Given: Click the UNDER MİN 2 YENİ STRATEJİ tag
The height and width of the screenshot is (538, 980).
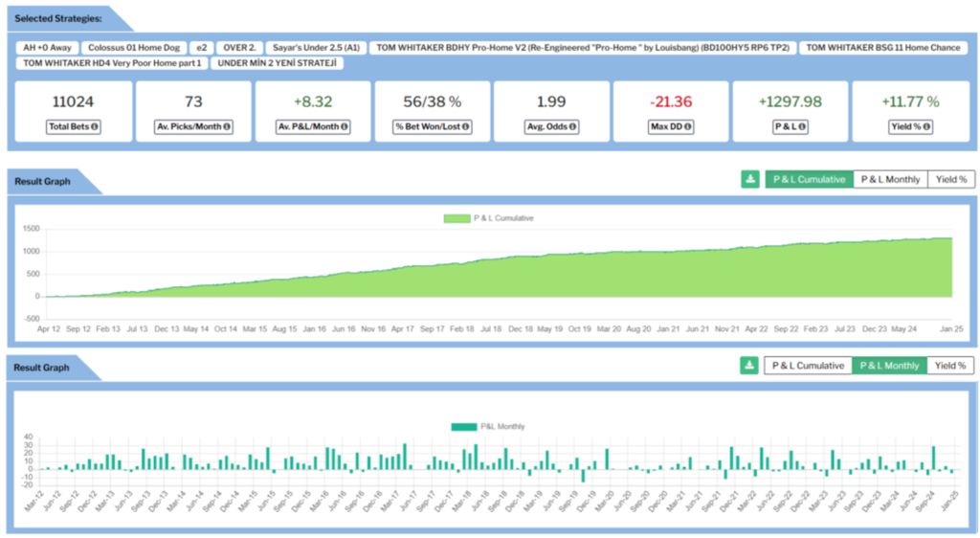Looking at the screenshot, I should pyautogui.click(x=277, y=63).
